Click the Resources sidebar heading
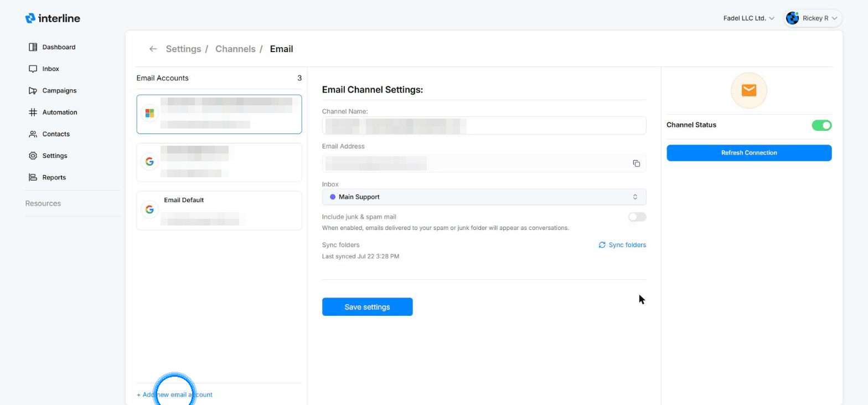Screen dimensions: 868x405 point(43,203)
